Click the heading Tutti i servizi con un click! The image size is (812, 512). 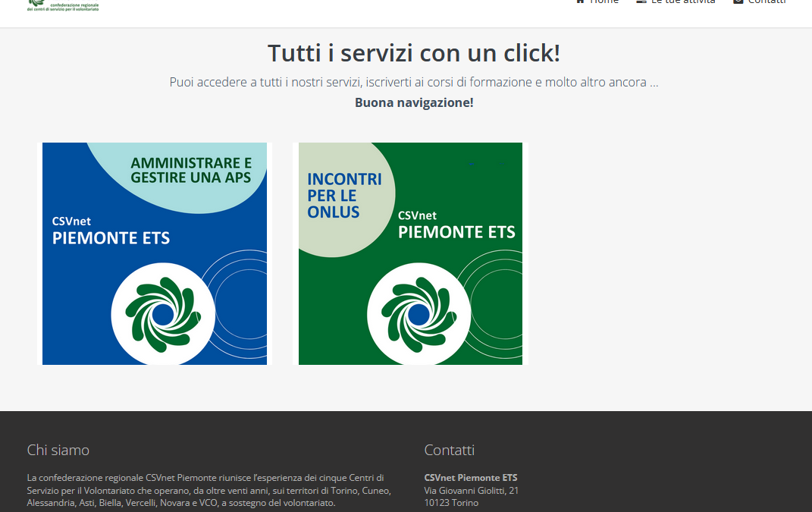pos(414,53)
